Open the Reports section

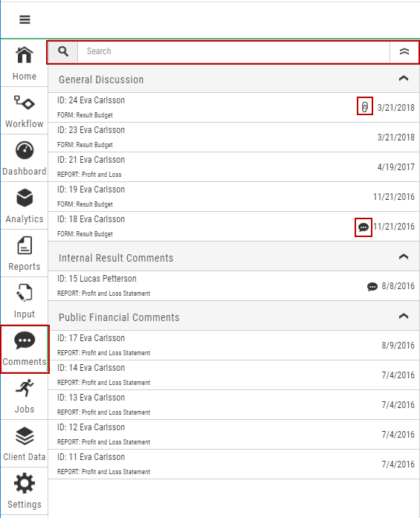(24, 253)
